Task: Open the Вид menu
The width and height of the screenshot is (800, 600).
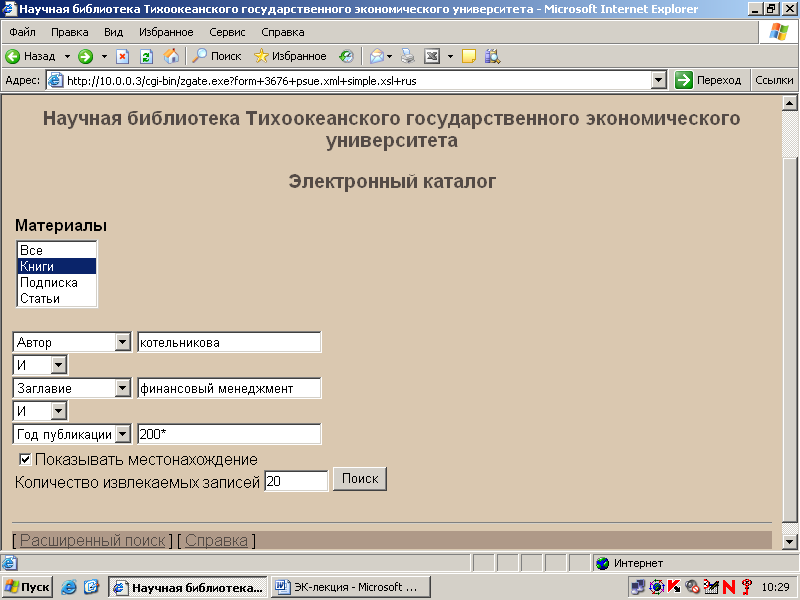Action: (113, 32)
